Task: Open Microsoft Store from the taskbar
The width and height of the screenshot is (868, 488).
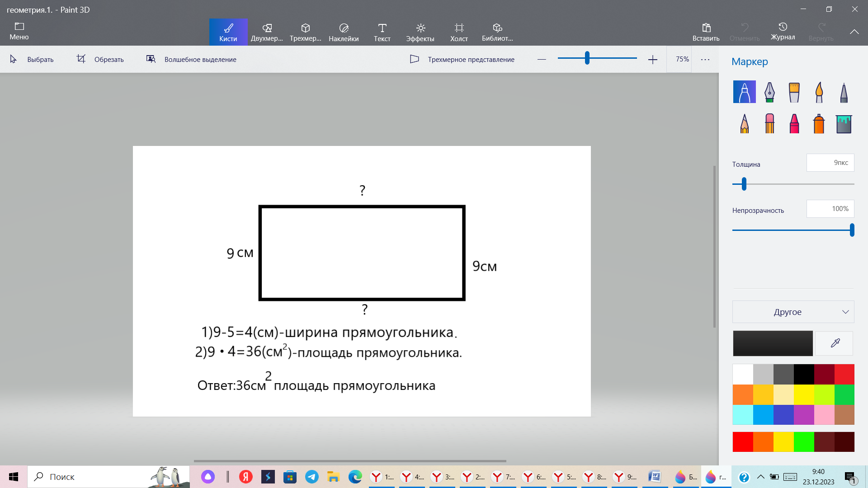Action: click(290, 477)
